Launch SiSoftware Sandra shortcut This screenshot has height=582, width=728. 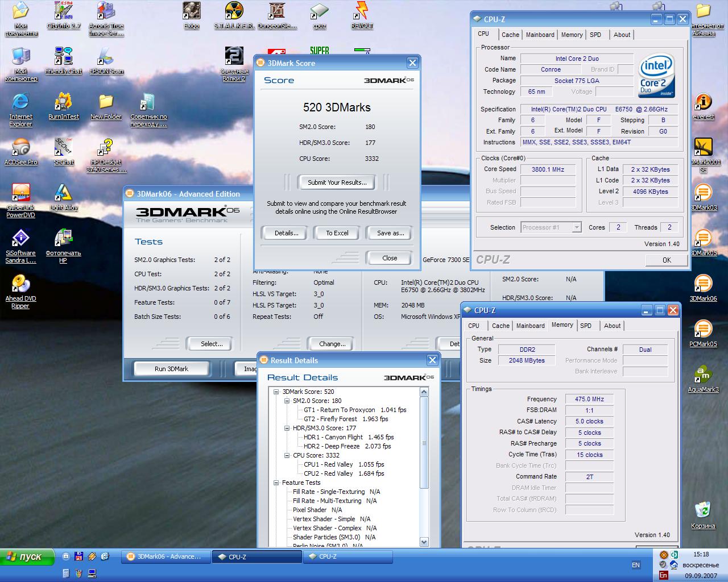[x=21, y=246]
